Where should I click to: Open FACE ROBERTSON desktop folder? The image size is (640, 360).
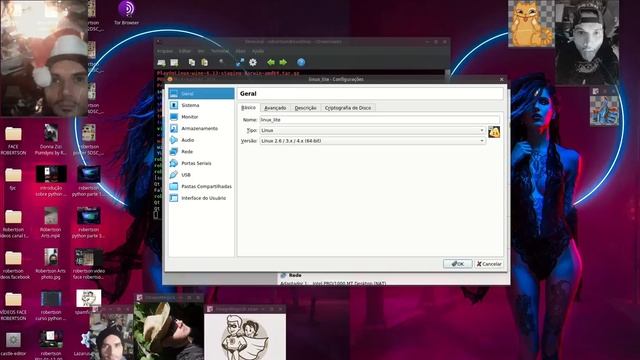13,140
